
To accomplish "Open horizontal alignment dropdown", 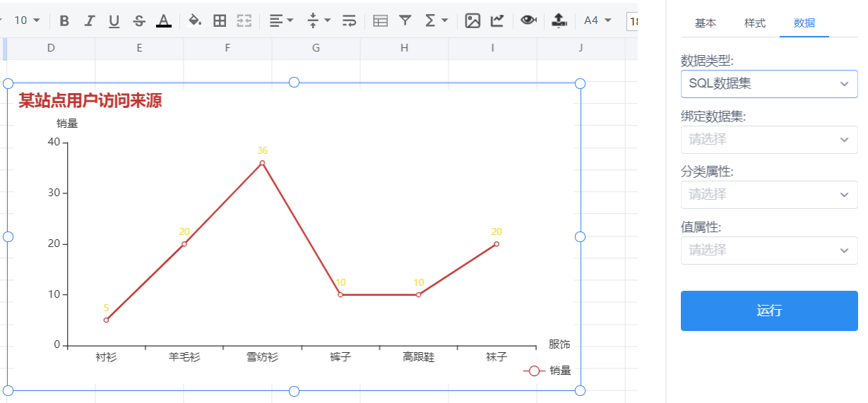I will pyautogui.click(x=282, y=20).
